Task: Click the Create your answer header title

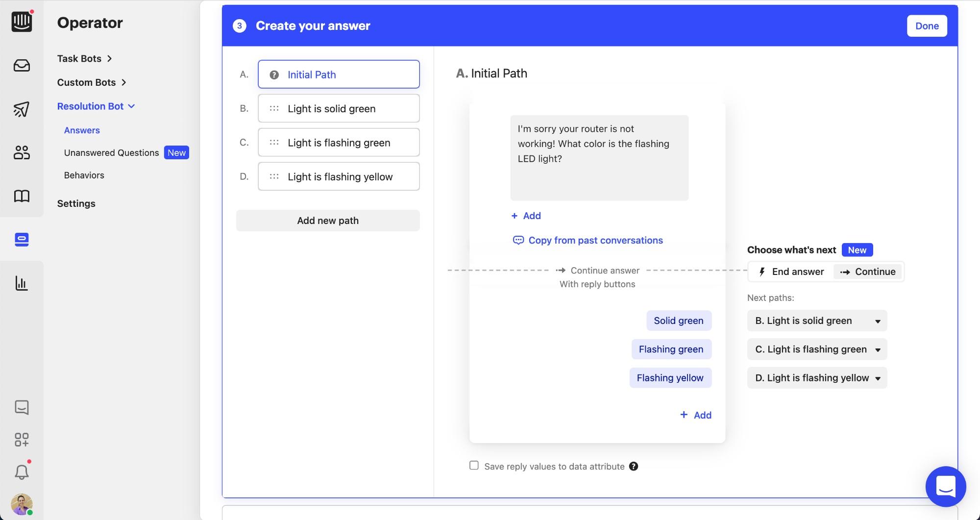Action: coord(313,26)
